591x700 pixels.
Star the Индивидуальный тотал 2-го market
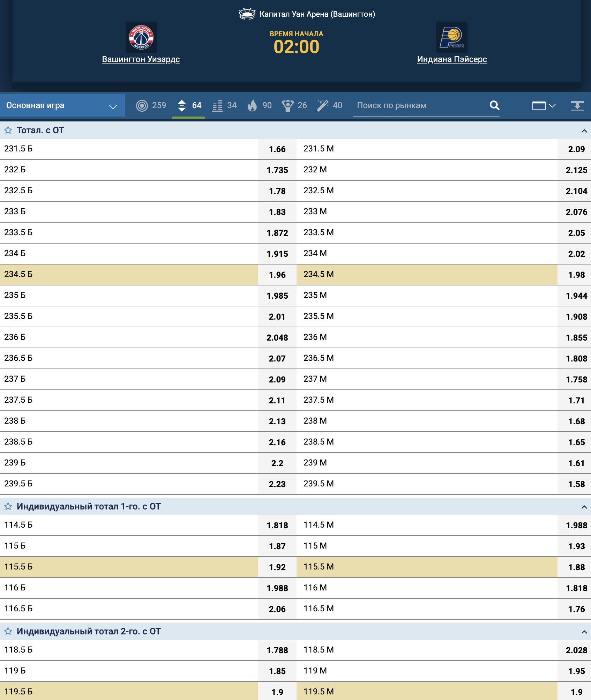click(8, 631)
